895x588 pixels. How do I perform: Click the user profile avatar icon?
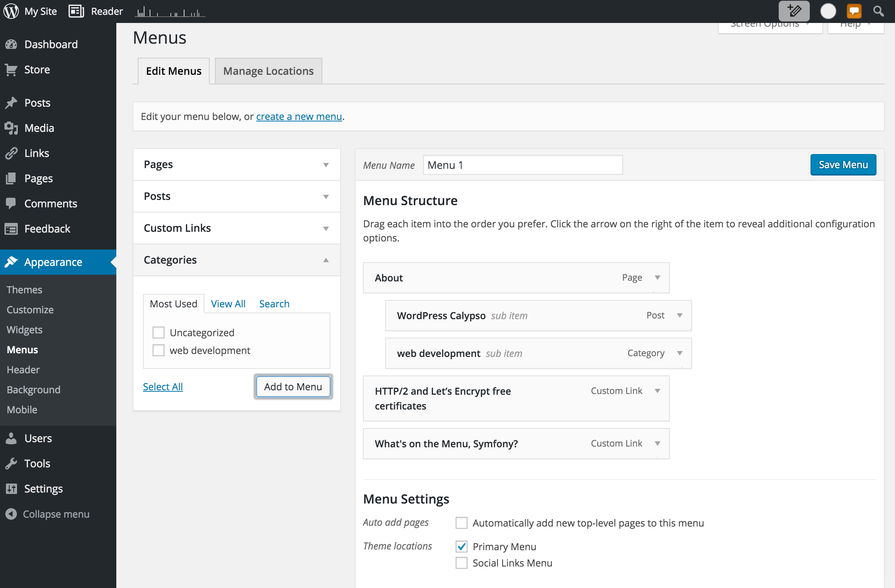tap(828, 11)
